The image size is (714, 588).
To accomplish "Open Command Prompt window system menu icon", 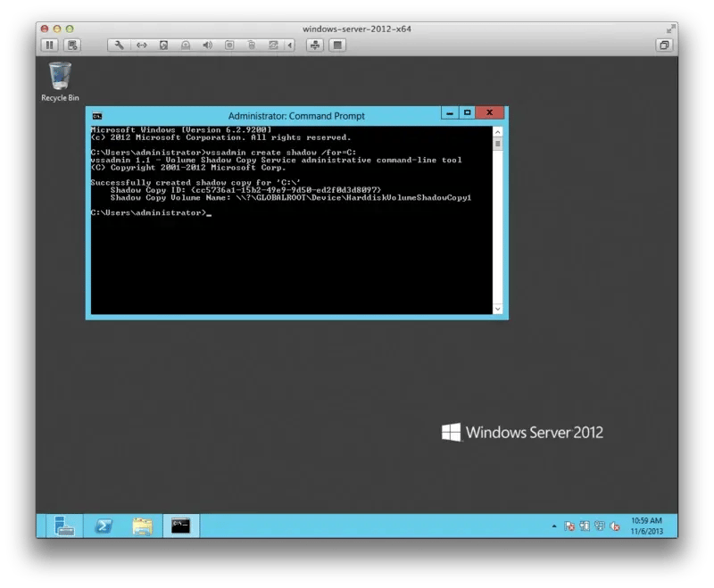I will [97, 116].
